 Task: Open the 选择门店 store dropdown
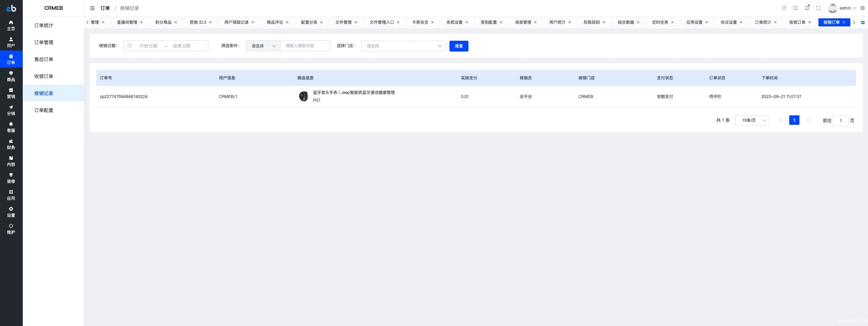point(403,46)
